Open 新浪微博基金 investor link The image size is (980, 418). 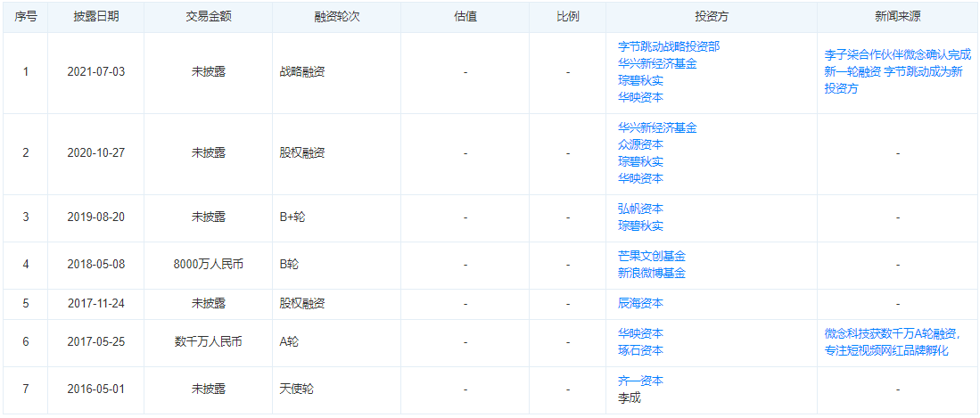click(x=651, y=273)
